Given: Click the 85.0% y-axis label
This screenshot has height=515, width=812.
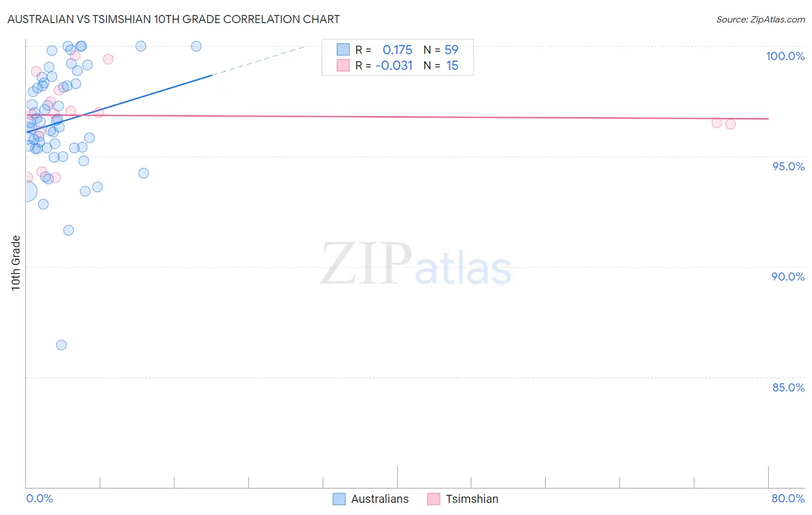Looking at the screenshot, I should tap(788, 387).
